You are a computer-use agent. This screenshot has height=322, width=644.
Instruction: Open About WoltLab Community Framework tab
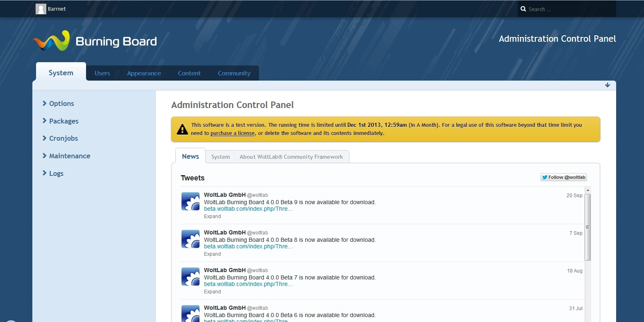pos(291,157)
